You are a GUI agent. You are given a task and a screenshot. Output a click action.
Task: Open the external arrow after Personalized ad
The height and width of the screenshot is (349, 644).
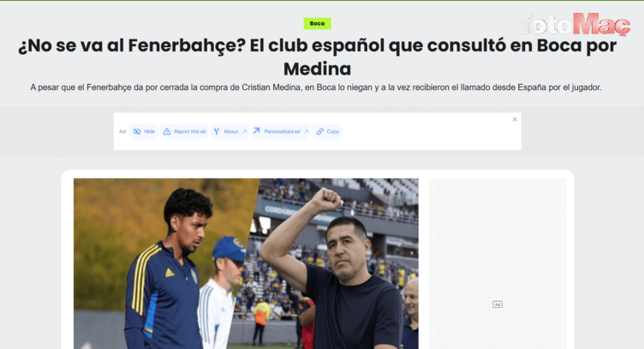tap(306, 131)
